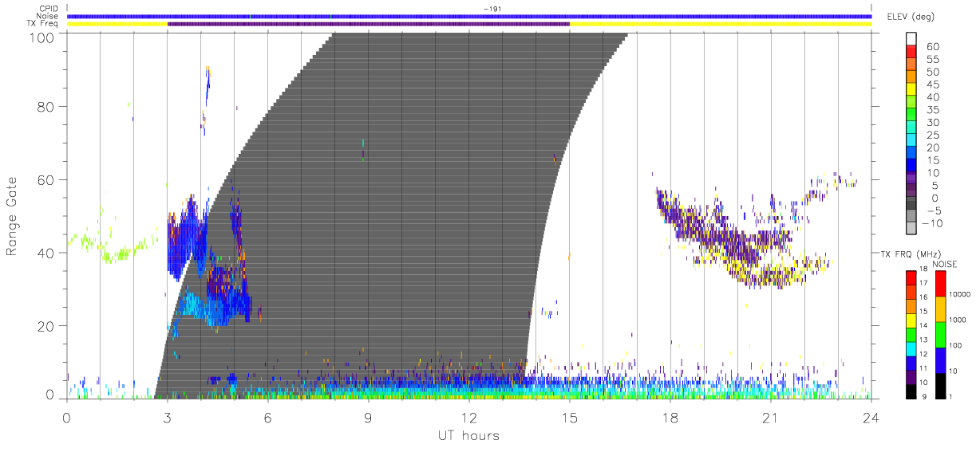Click the "NOISE" legend title
The width and height of the screenshot is (980, 452).
(x=945, y=263)
